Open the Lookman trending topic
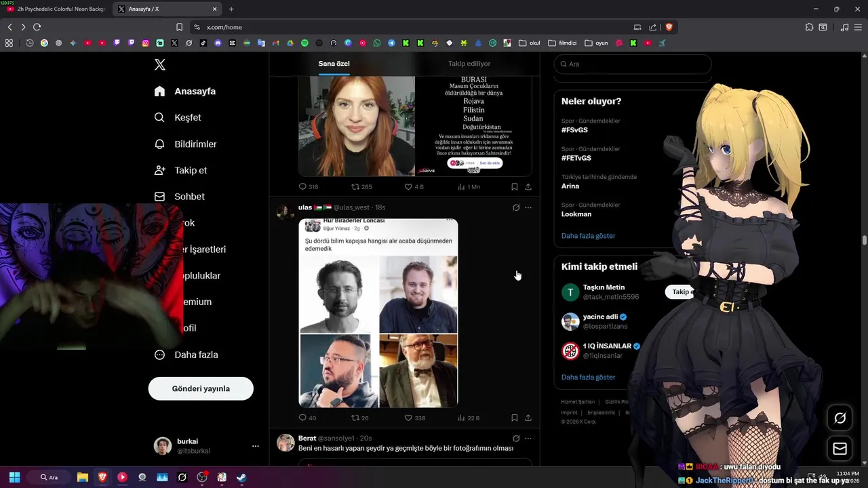868x488 pixels. tap(576, 214)
